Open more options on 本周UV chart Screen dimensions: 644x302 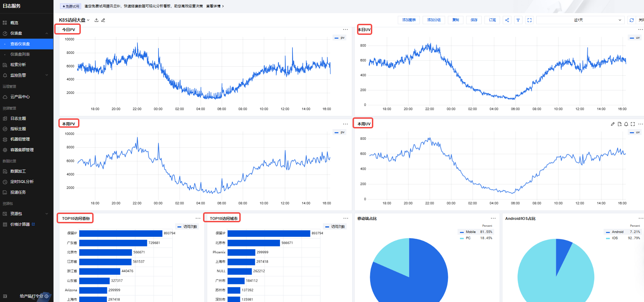click(x=641, y=124)
